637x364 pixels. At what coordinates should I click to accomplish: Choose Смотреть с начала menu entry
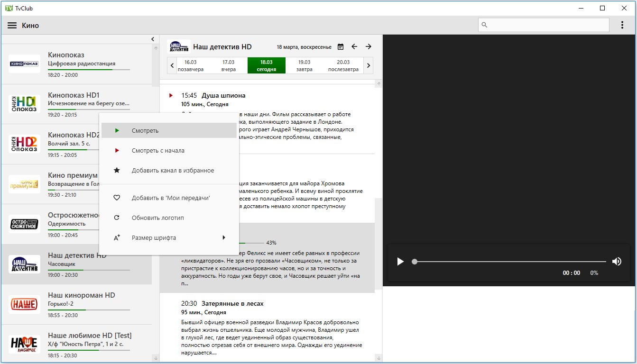169,150
